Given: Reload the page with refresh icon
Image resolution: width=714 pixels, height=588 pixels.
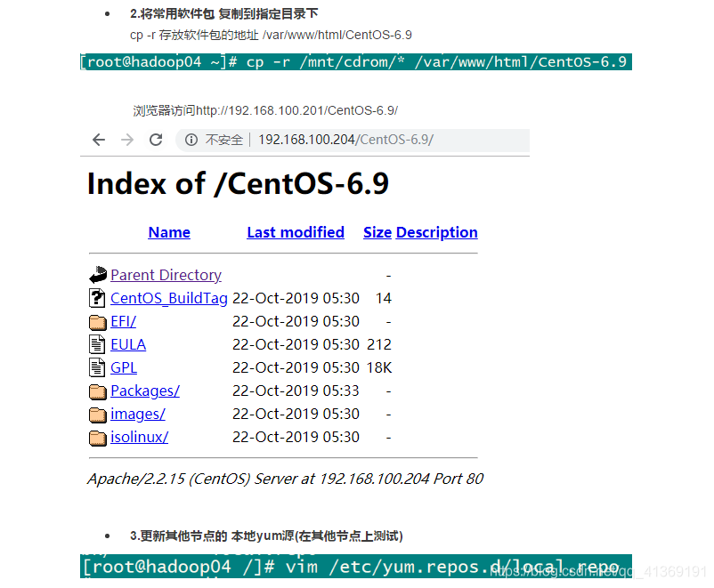Looking at the screenshot, I should tap(156, 140).
